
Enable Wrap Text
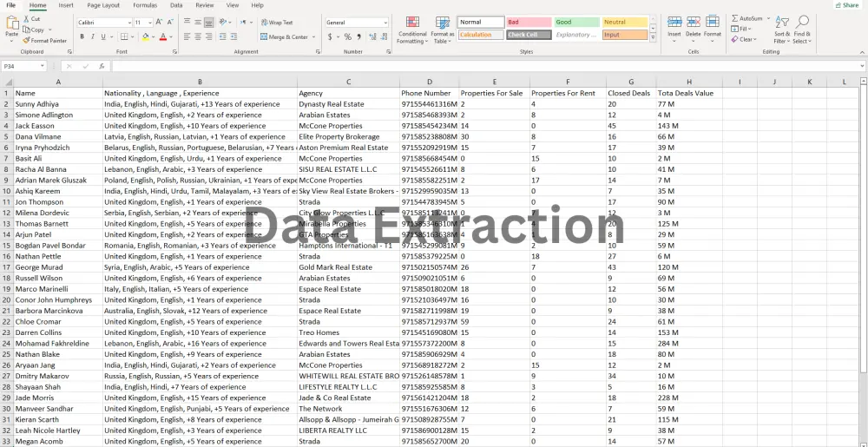pos(277,23)
